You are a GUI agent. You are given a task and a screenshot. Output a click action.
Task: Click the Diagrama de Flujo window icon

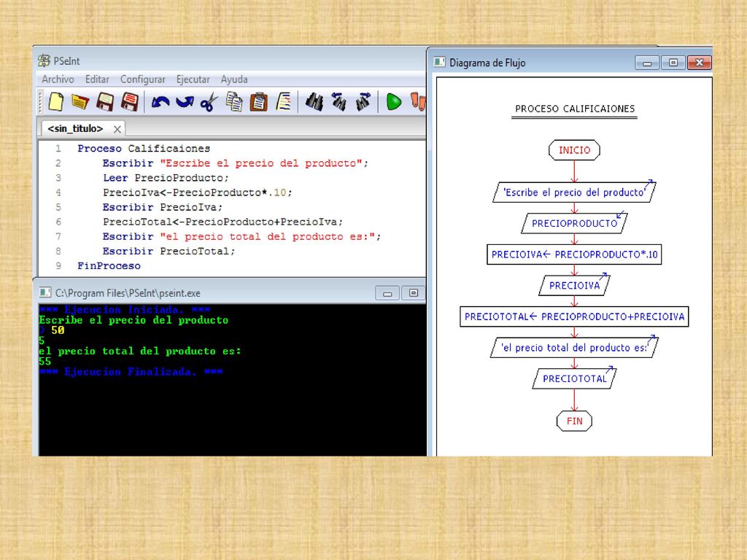pos(440,62)
